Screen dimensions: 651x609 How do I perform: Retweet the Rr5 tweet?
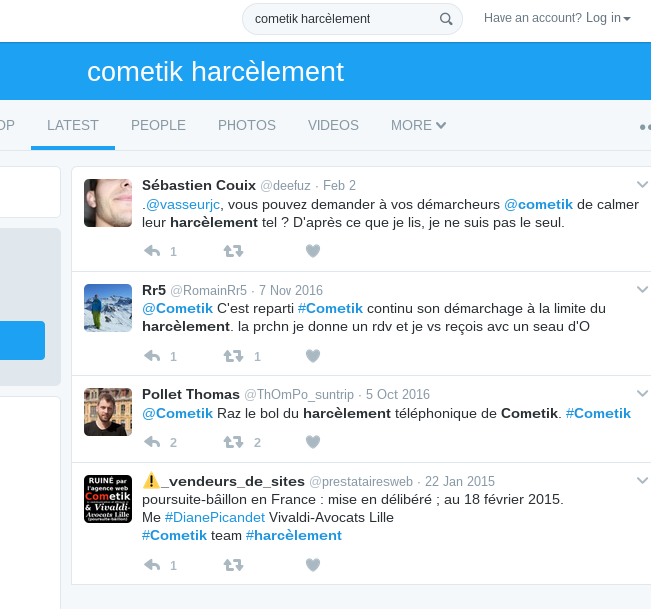tap(233, 356)
